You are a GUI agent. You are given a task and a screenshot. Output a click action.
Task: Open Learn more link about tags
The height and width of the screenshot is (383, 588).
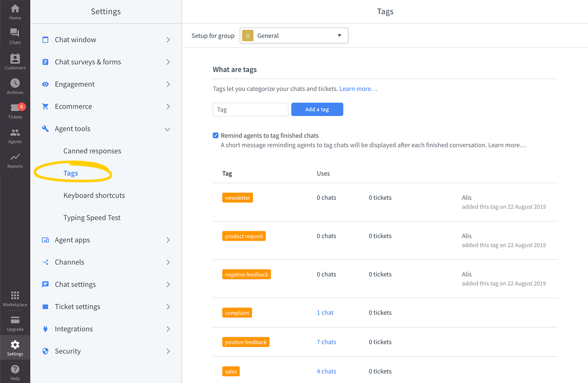[358, 89]
